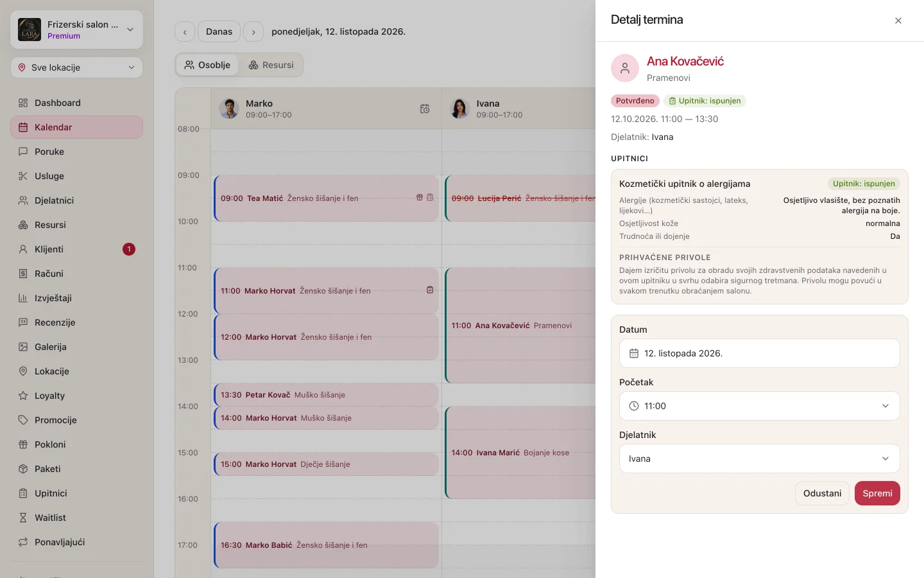Open Poruke in the sidebar
The width and height of the screenshot is (924, 578).
76,152
